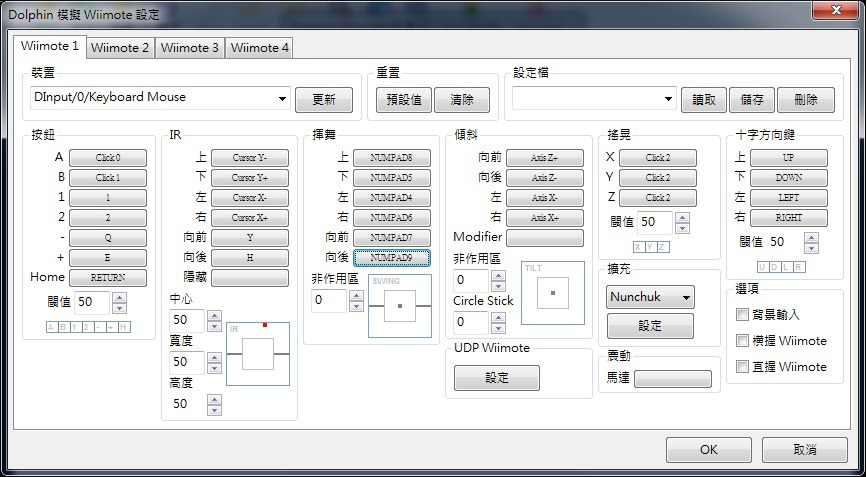Click the swing 向前 mapping NUMPAD7
The width and height of the screenshot is (867, 477).
point(391,238)
